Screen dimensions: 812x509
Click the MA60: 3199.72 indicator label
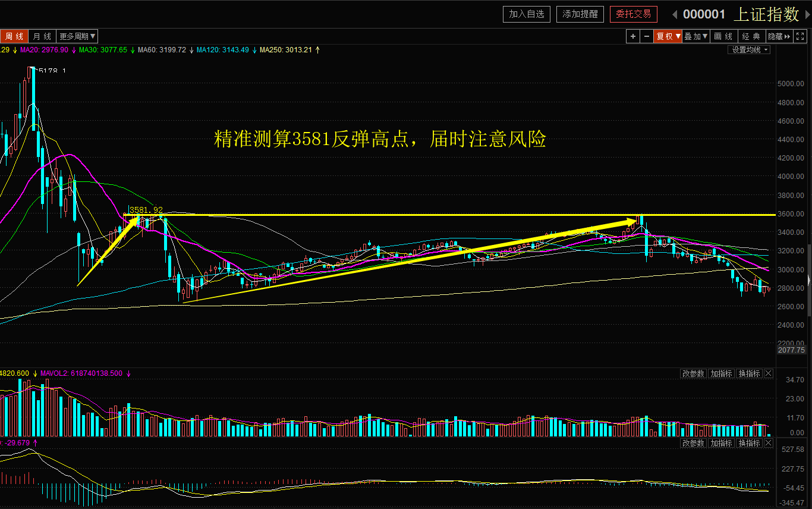tap(162, 50)
